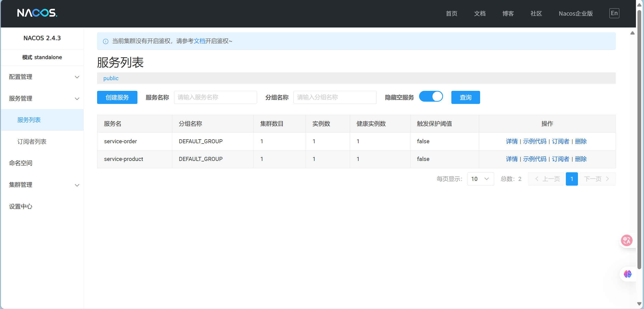Delete the service-product row via 删除
This screenshot has width=644, height=309.
pos(581,159)
